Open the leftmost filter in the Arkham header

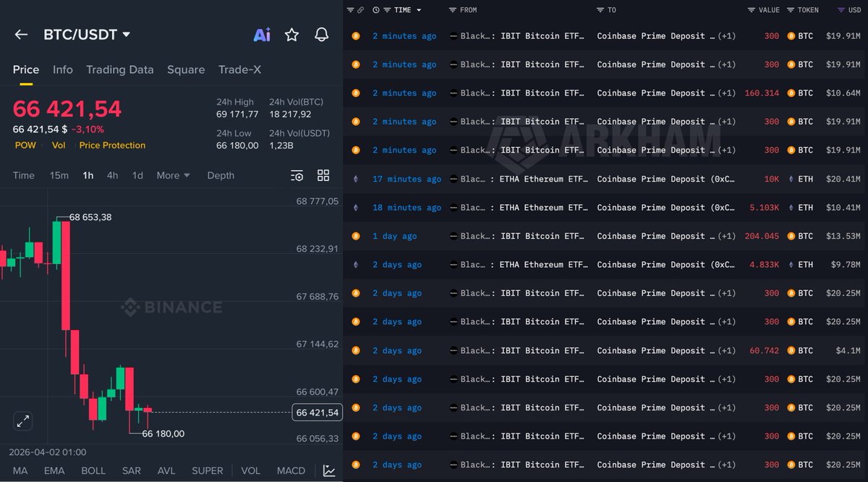(350, 10)
